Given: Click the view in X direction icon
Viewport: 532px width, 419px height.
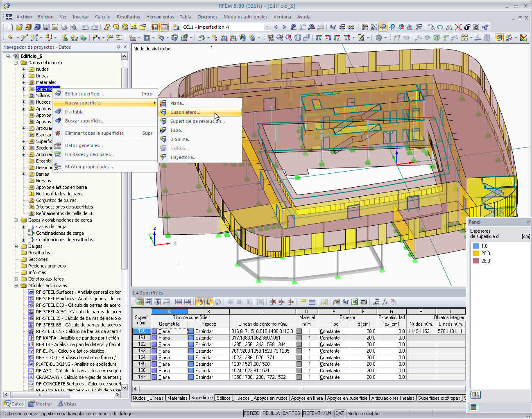Looking at the screenshot, I should pos(319,38).
